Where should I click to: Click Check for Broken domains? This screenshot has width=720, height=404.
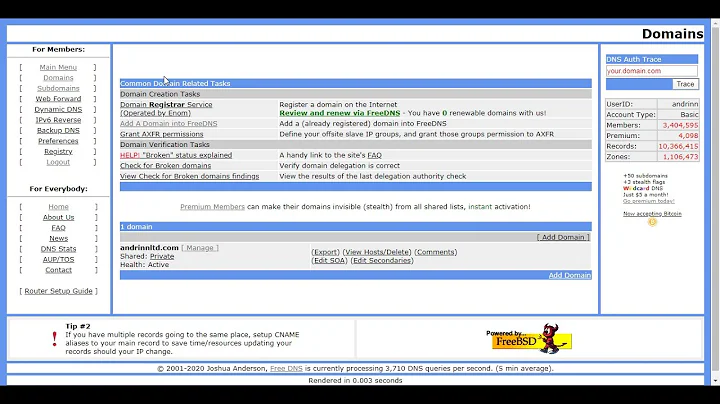click(165, 166)
